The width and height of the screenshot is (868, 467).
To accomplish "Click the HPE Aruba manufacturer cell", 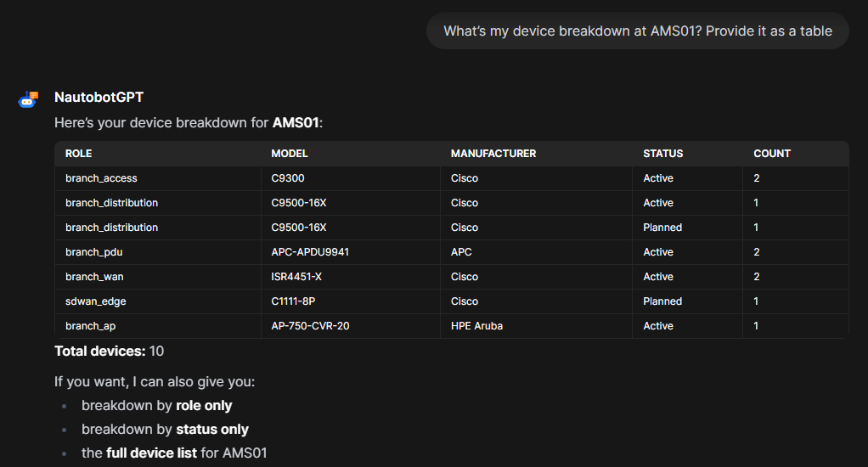I will (476, 326).
